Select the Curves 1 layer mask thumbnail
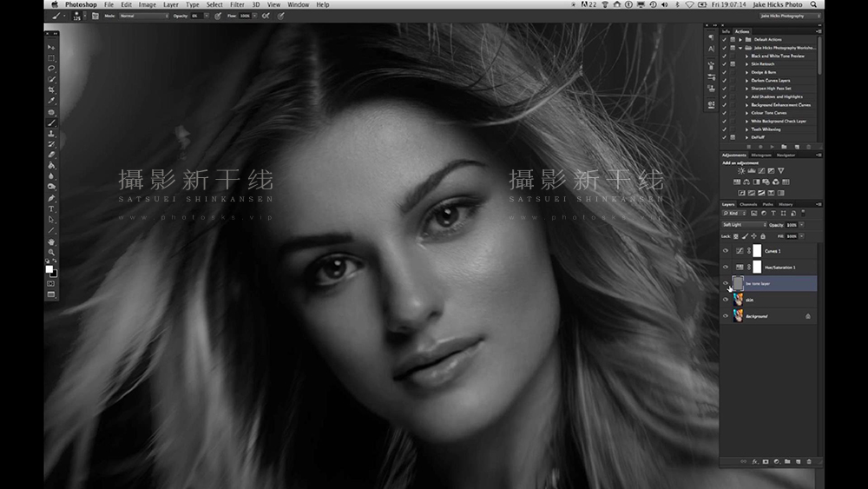The height and width of the screenshot is (489, 868). click(757, 251)
